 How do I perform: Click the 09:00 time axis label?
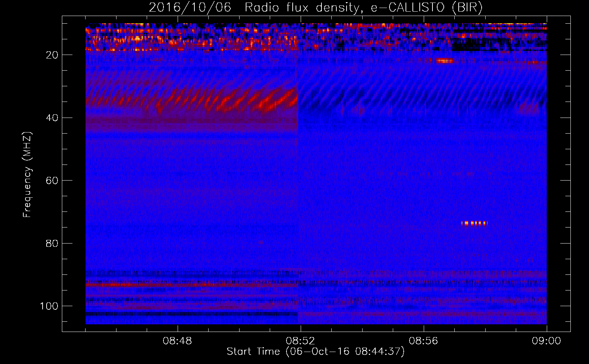point(546,341)
